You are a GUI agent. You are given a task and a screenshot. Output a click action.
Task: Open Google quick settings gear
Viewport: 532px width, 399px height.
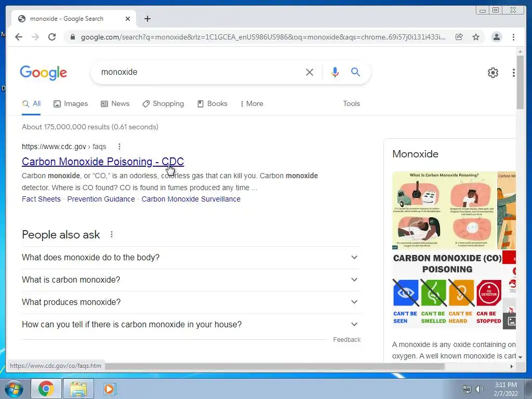[493, 73]
